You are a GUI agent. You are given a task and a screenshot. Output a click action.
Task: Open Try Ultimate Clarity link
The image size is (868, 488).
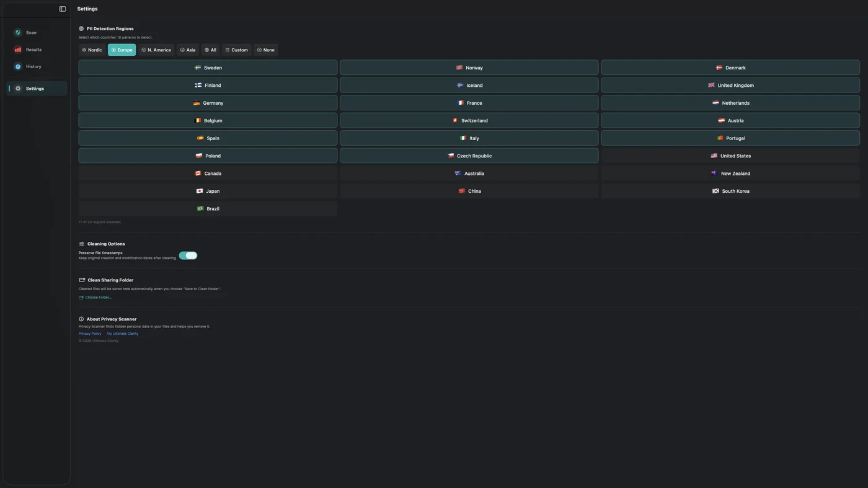pyautogui.click(x=122, y=334)
